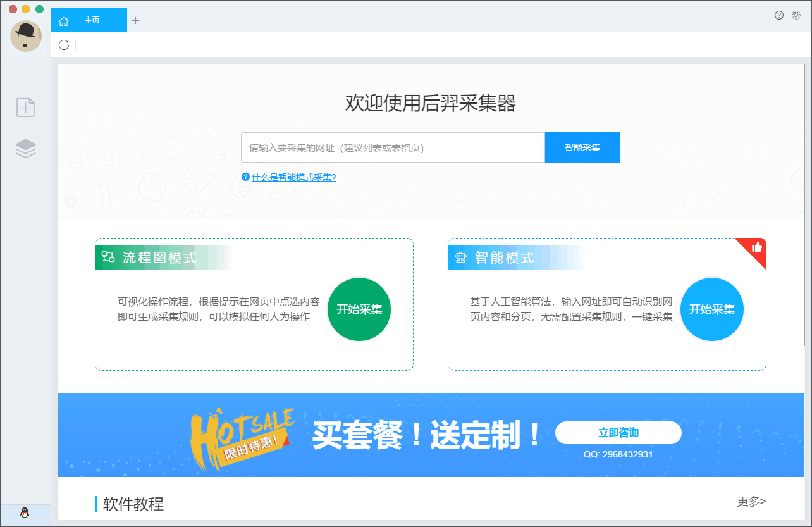Start collecting in 智能模式 with 开始采集
812x527 pixels.
(x=711, y=309)
